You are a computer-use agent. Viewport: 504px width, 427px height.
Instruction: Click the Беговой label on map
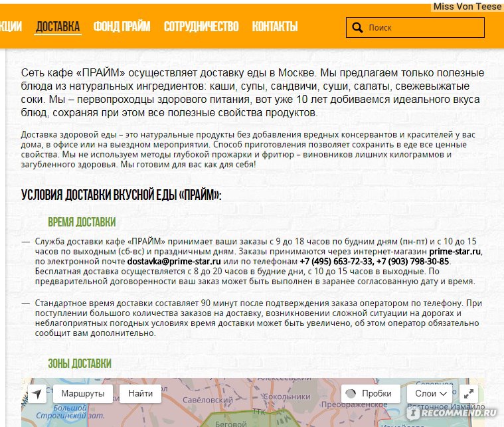231,424
